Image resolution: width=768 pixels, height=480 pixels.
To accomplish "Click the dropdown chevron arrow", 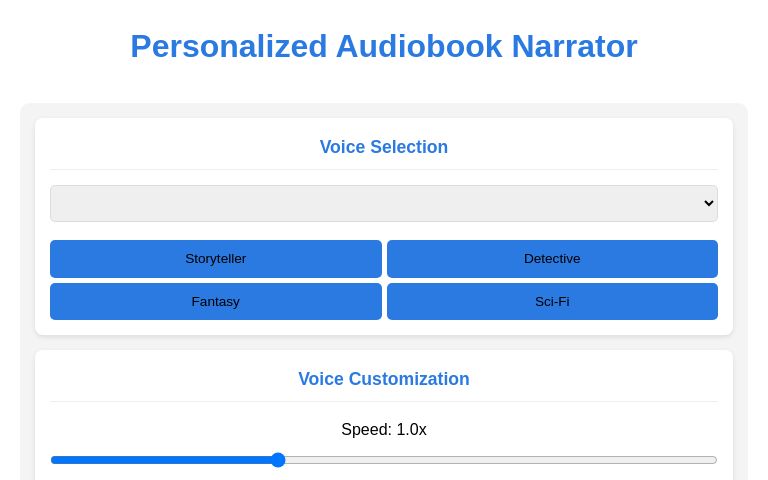I will (x=709, y=203).
